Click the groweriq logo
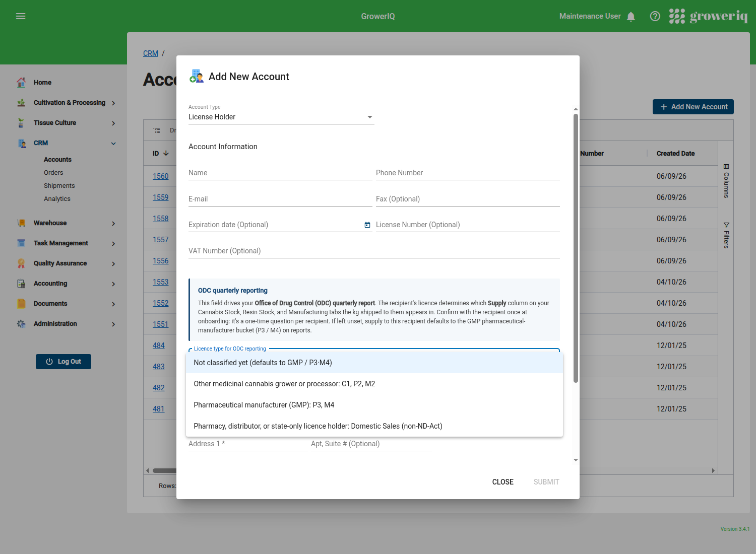756x554 pixels. point(708,16)
